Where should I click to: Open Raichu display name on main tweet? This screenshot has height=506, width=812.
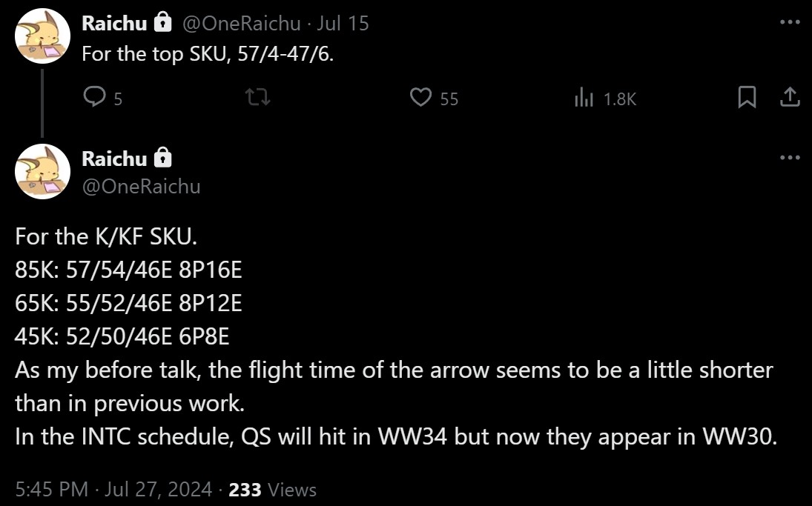pyautogui.click(x=114, y=158)
